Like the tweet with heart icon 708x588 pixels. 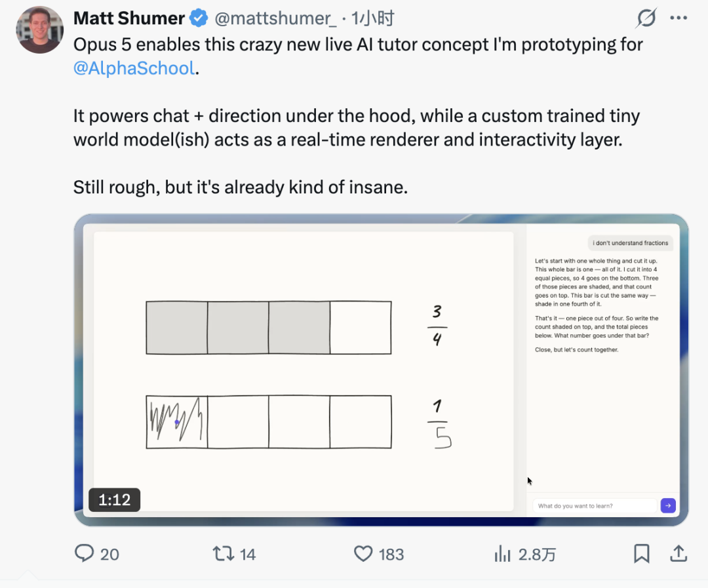[x=363, y=554]
